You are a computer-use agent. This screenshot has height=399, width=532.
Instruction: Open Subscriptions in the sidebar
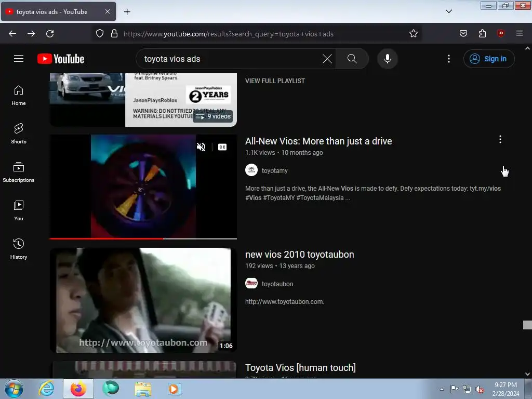pos(19,172)
